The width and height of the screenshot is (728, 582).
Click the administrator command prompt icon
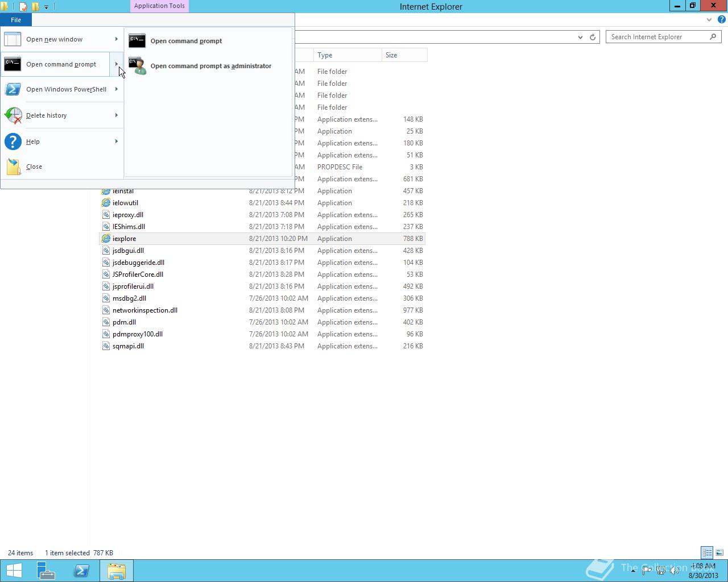click(137, 66)
